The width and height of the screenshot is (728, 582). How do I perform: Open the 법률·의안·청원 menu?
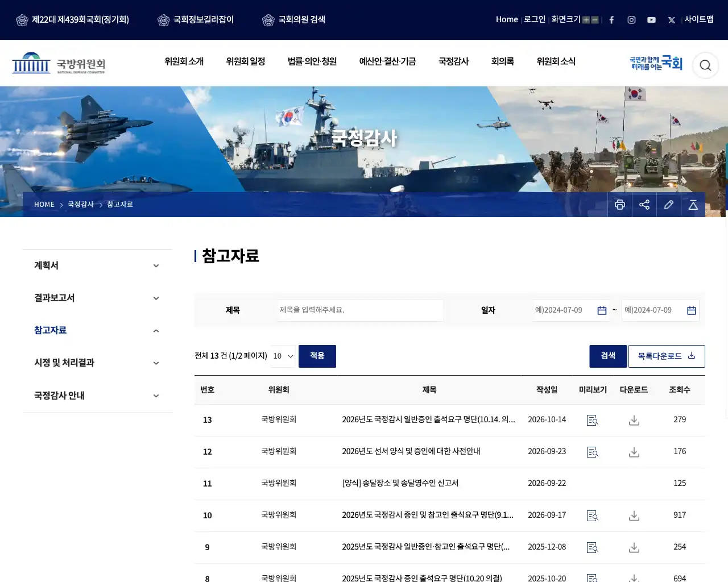coord(312,61)
